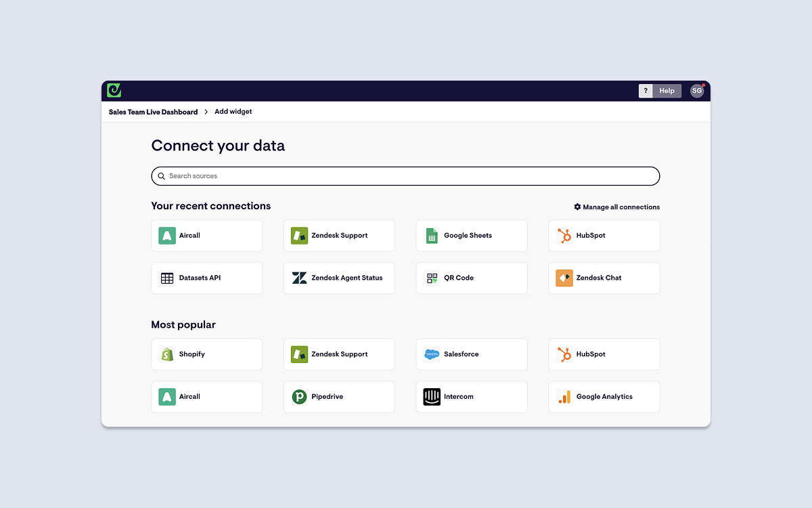Select the Salesforce cloud icon

pyautogui.click(x=432, y=354)
